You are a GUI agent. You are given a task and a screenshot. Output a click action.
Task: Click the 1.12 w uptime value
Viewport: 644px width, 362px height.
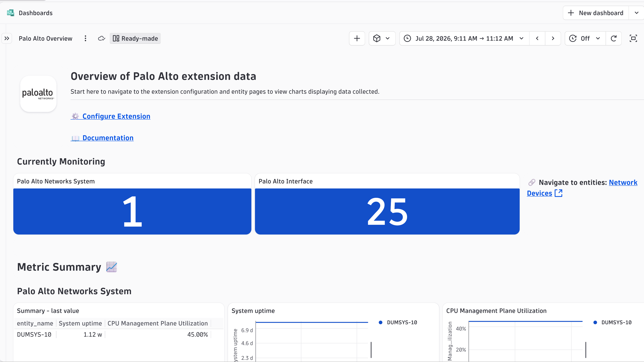92,334
